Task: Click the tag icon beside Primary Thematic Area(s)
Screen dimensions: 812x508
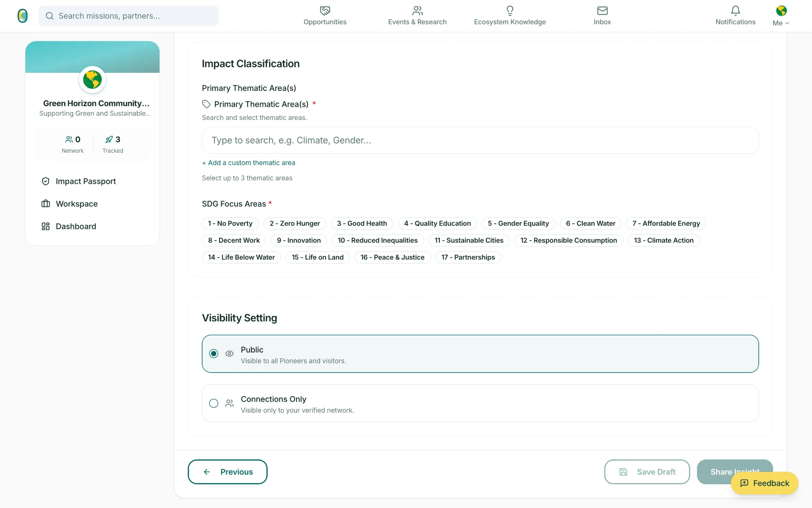Action: coord(206,104)
